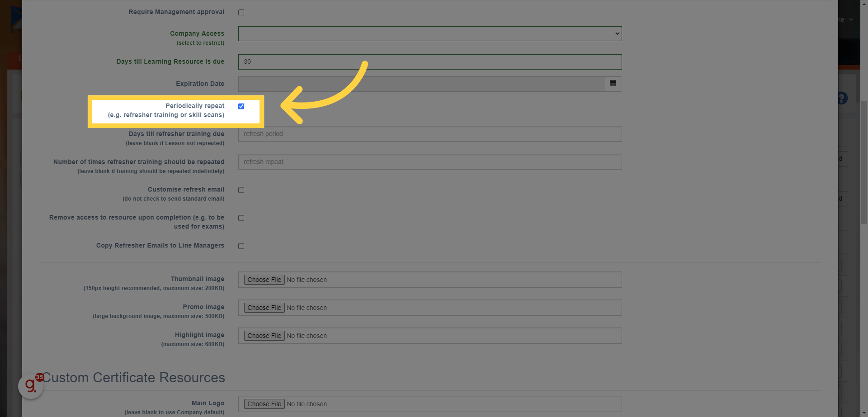Click the 'Days till refresher training due' label
This screenshot has width=868, height=417.
pyautogui.click(x=176, y=134)
